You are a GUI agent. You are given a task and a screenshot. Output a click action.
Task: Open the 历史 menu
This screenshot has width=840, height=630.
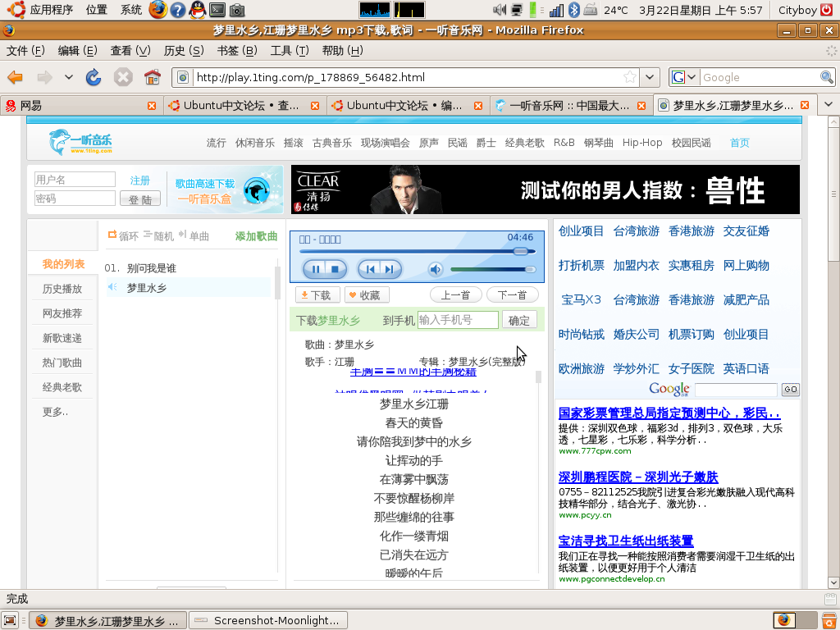pyautogui.click(x=184, y=50)
